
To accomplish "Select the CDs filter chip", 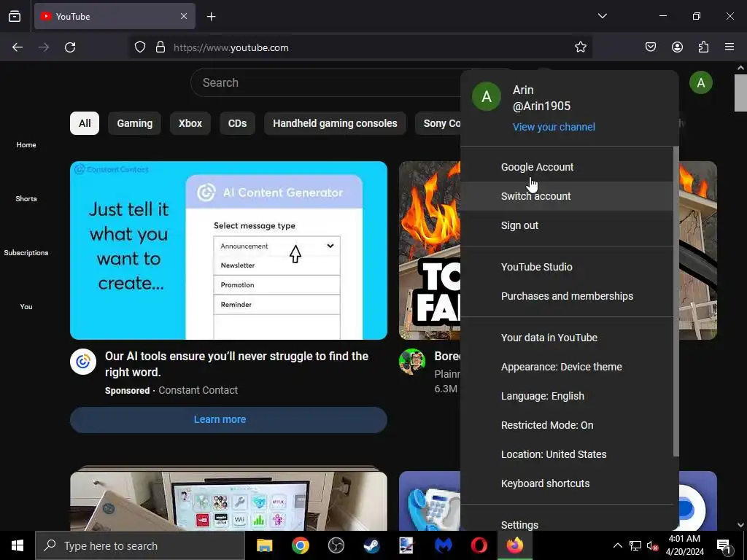I will coord(237,123).
